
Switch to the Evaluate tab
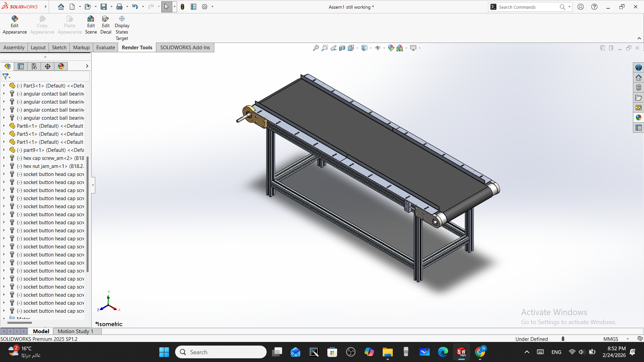click(x=105, y=48)
